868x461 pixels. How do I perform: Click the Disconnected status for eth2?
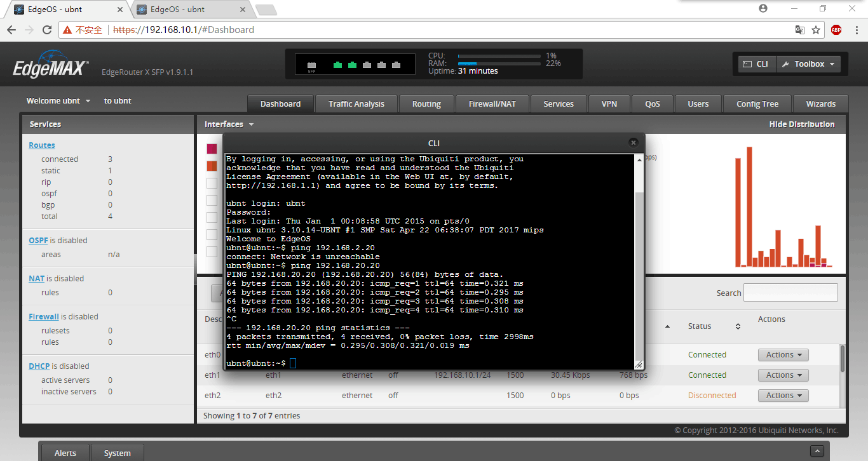pos(712,396)
